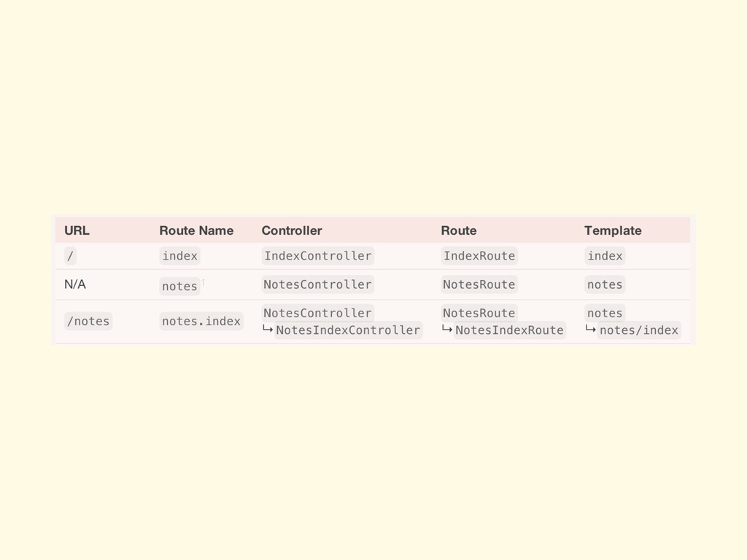Click the arrow icon before NotesIndexController
The height and width of the screenshot is (560, 747).
point(268,330)
